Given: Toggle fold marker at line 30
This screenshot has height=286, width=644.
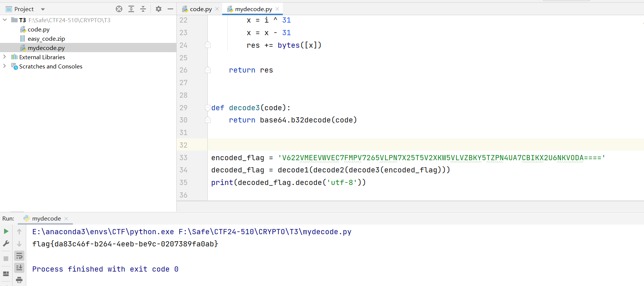Looking at the screenshot, I should 208,120.
